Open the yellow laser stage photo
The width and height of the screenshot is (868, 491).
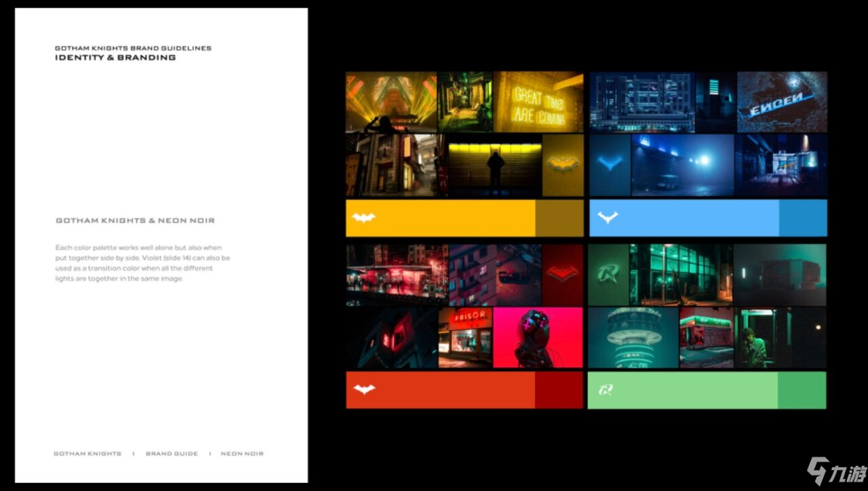click(x=391, y=102)
